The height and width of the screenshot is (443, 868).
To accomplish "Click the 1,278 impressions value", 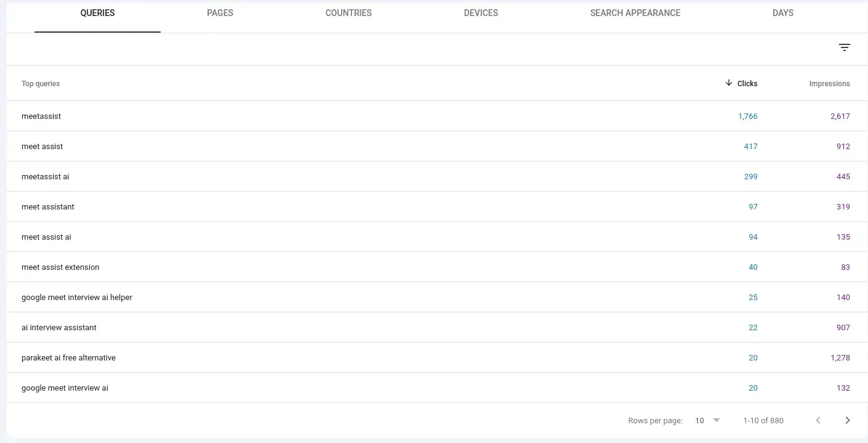I will pyautogui.click(x=840, y=357).
